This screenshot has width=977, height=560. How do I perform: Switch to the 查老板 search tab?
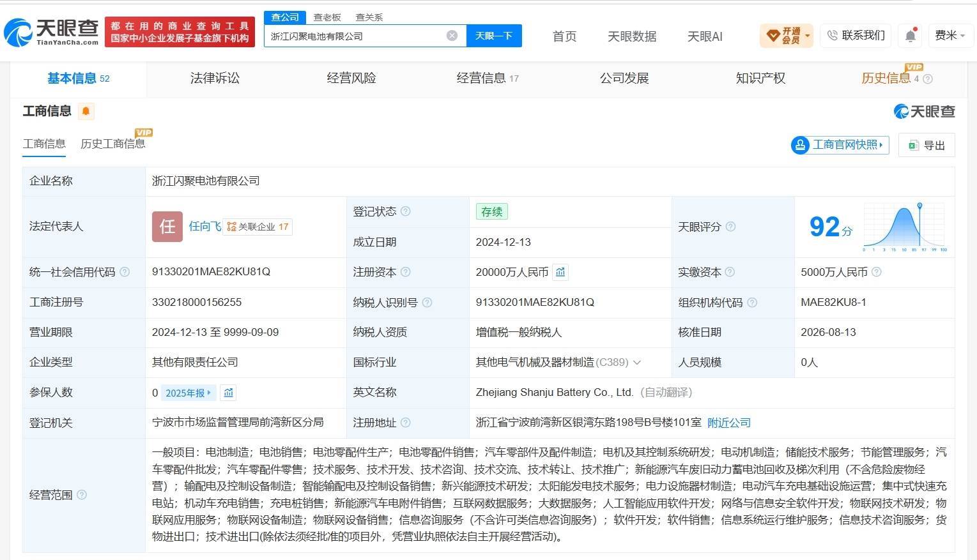[327, 17]
